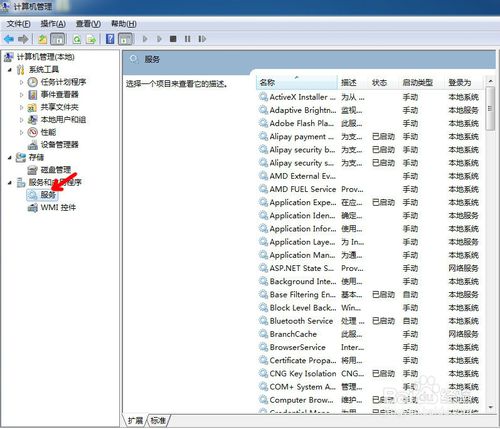This screenshot has width=500, height=429.
Task: Click the Stop service square icon
Action: (173, 39)
